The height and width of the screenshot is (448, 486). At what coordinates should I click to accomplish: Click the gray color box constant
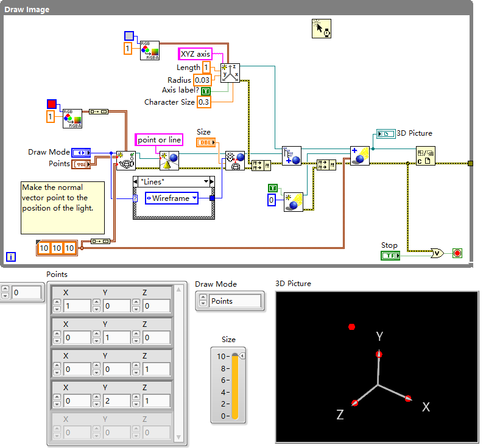[129, 36]
